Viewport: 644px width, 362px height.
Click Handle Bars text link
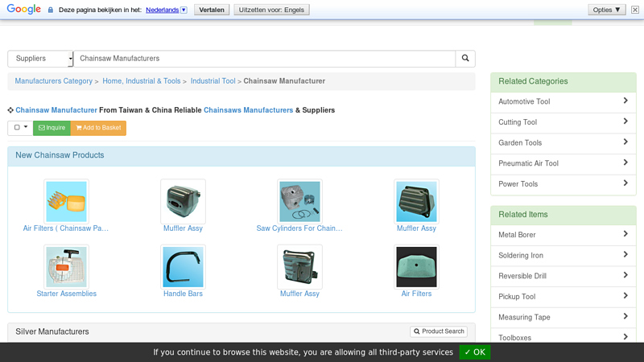184,294
